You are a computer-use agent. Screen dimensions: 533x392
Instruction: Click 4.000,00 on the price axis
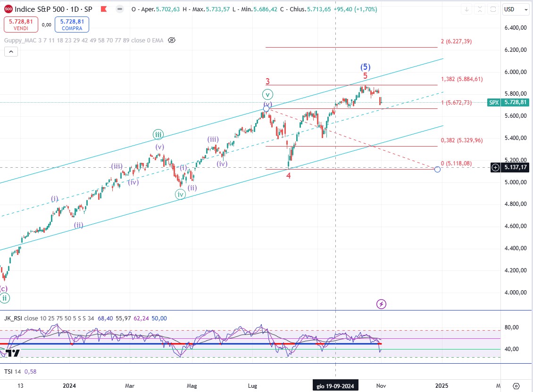[x=516, y=293]
